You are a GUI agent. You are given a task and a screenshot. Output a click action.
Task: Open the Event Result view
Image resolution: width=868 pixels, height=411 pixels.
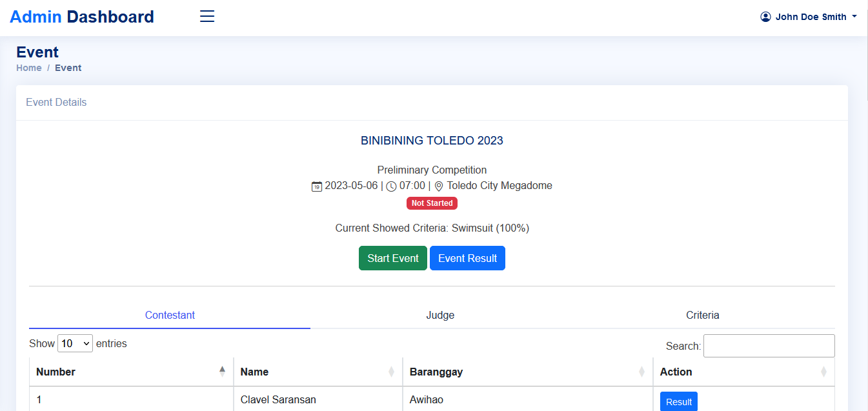467,257
